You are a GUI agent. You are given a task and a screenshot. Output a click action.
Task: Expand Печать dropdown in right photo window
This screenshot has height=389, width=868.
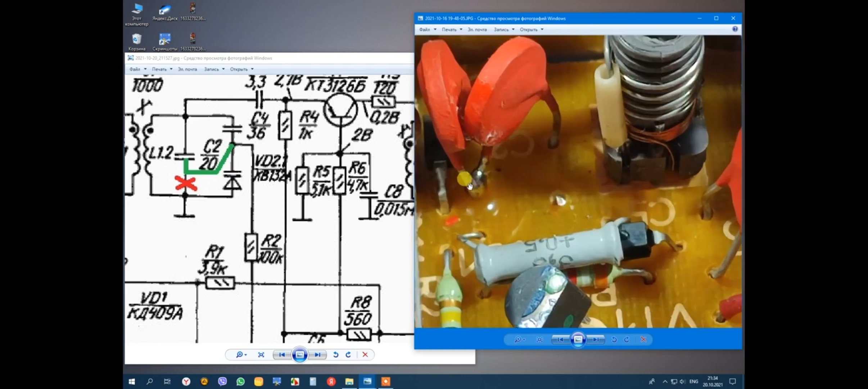(449, 30)
